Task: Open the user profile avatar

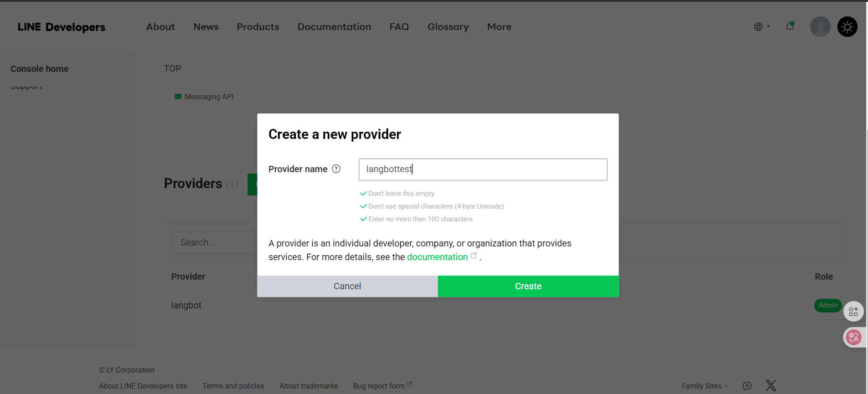Action: point(820,27)
